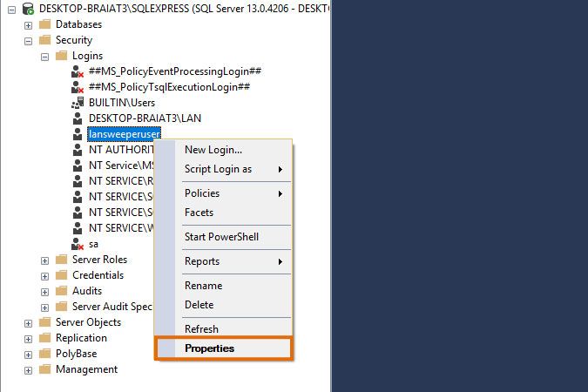Click the lansweeperuser login icon
Viewport: 588px width, 392px height.
click(x=78, y=134)
